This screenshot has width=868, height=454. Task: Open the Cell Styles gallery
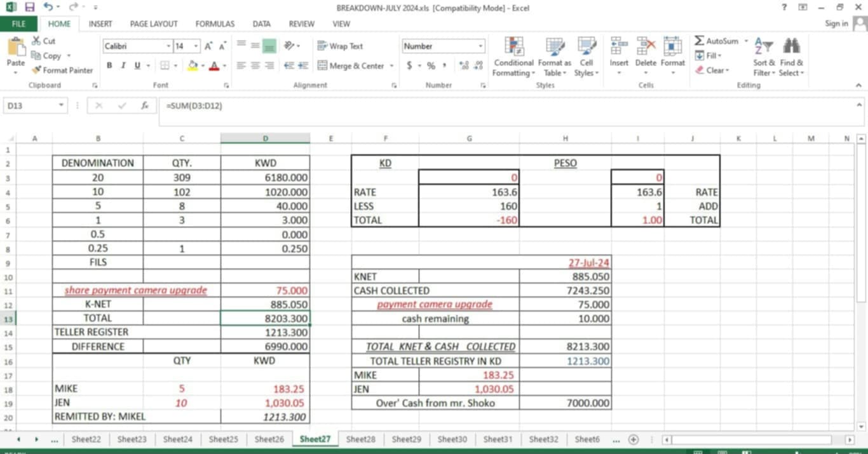click(x=586, y=57)
